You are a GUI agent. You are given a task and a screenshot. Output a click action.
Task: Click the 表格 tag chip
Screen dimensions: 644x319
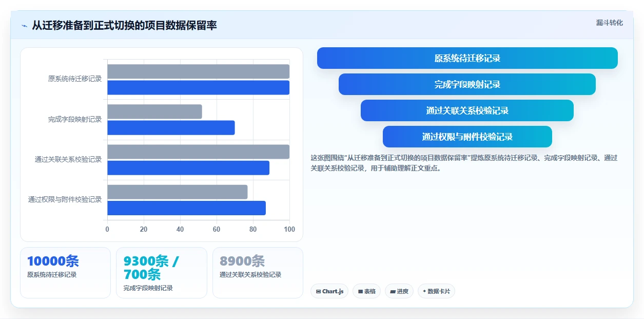click(366, 291)
